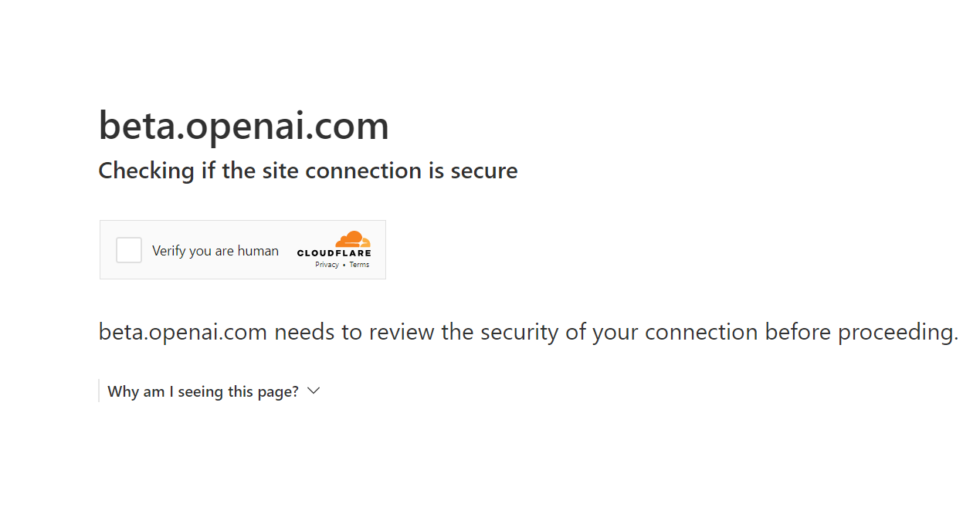
Task: Click the "Why am I seeing this page?" text
Action: tap(203, 392)
